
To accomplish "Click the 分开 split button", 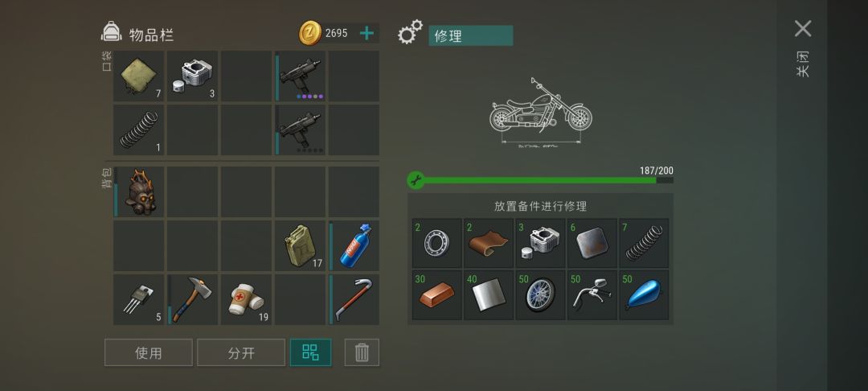I will click(x=241, y=352).
